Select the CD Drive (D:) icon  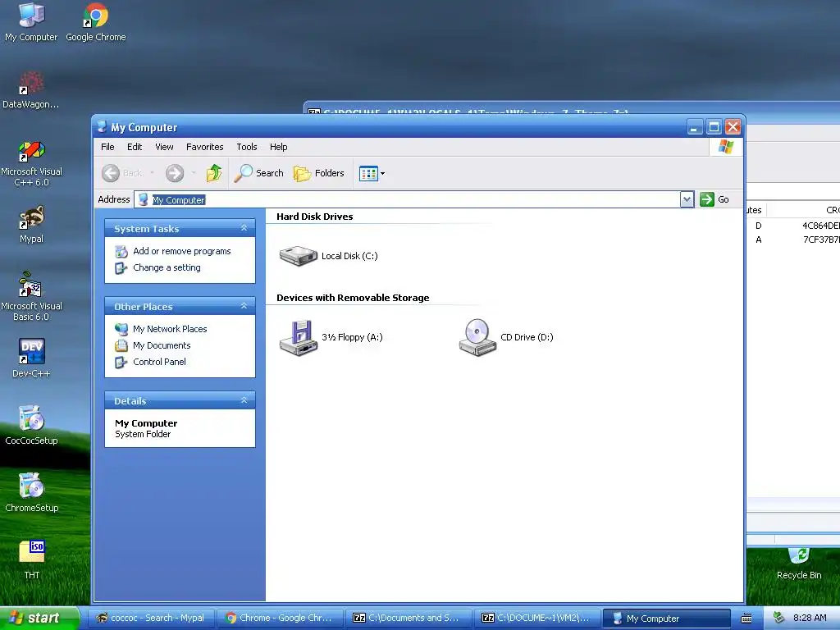coord(478,337)
